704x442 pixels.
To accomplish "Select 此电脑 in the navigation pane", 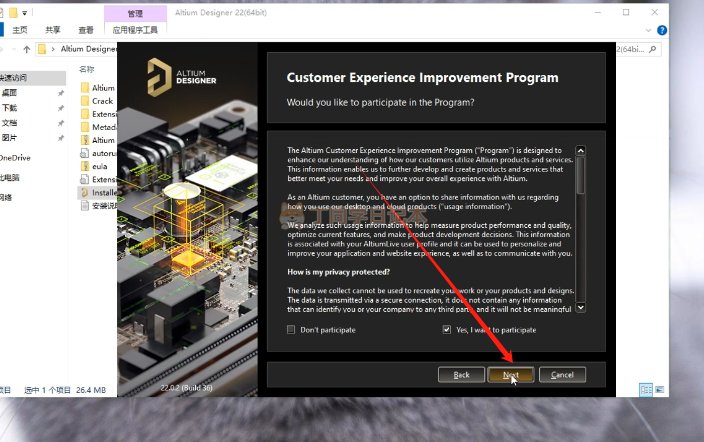I will (9, 177).
